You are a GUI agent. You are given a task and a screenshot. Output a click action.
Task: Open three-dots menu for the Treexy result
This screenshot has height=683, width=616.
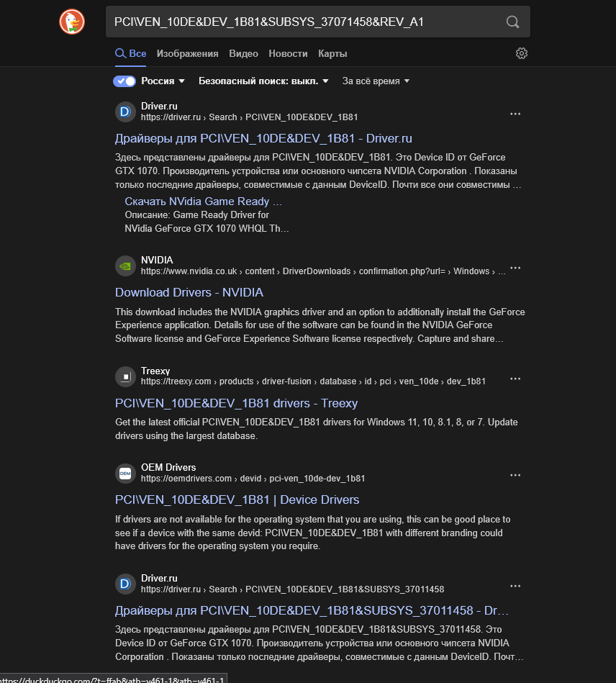[515, 379]
